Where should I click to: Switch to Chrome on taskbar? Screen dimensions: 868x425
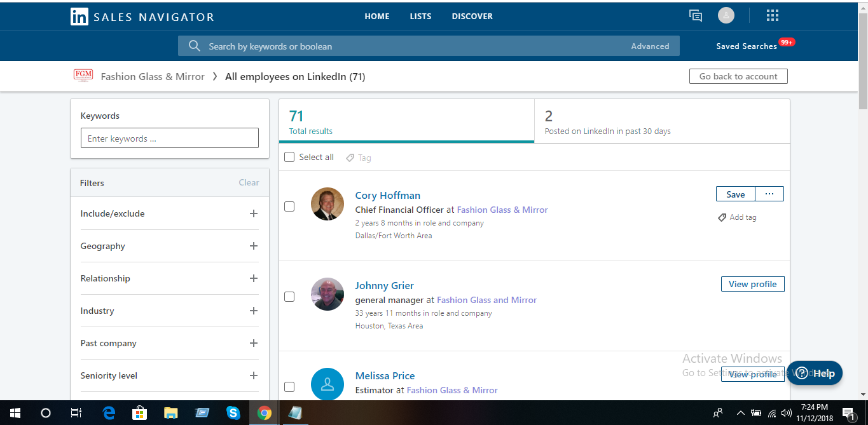(x=264, y=413)
